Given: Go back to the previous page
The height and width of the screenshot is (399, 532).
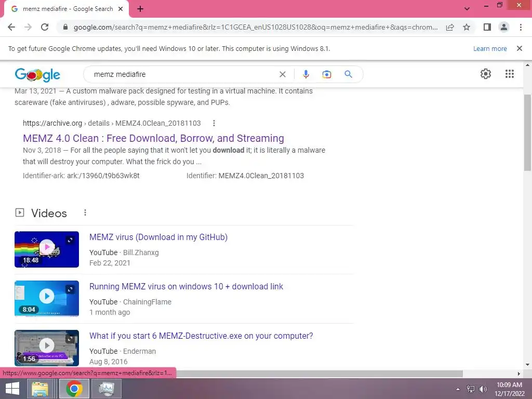Looking at the screenshot, I should (x=11, y=27).
